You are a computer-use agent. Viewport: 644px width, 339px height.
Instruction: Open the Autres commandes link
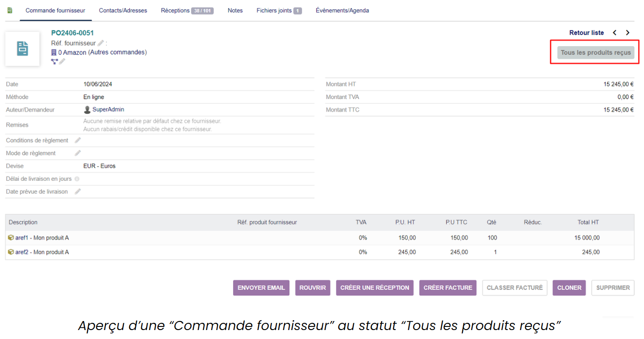pyautogui.click(x=117, y=52)
